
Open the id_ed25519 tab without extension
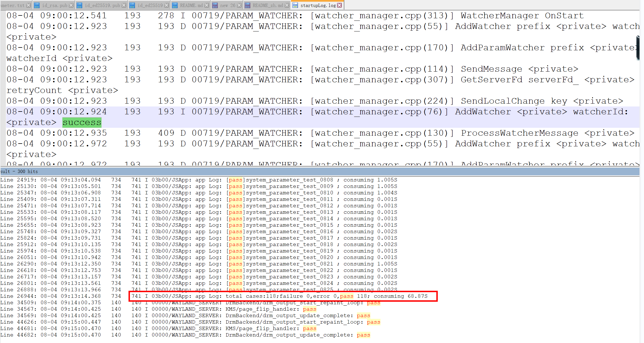[150, 5]
